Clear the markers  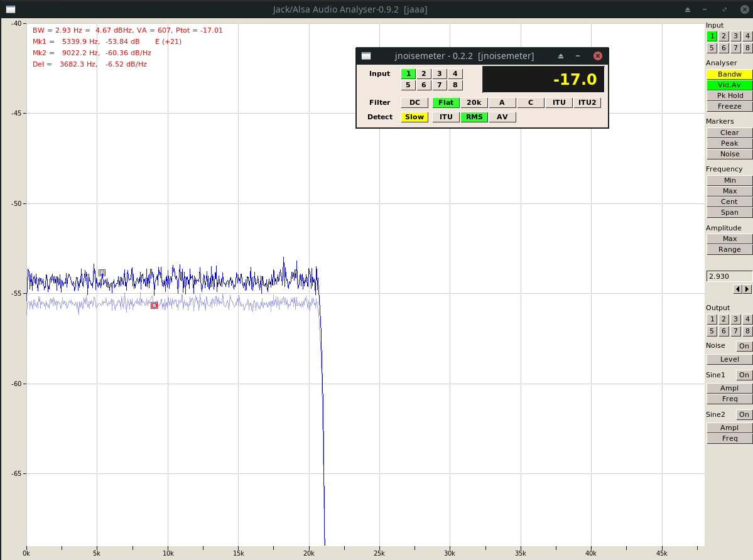coord(730,132)
